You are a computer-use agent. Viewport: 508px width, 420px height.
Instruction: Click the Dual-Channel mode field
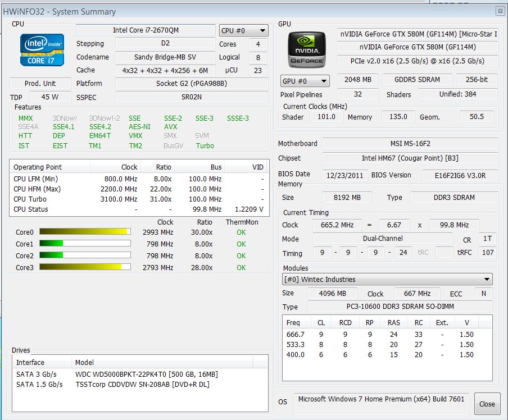[x=383, y=239]
